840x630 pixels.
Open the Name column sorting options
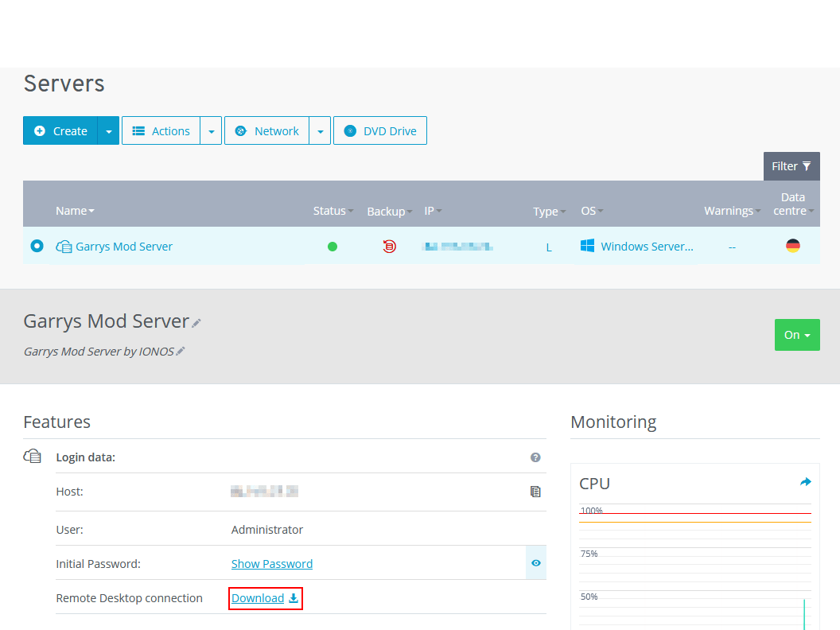pos(90,210)
